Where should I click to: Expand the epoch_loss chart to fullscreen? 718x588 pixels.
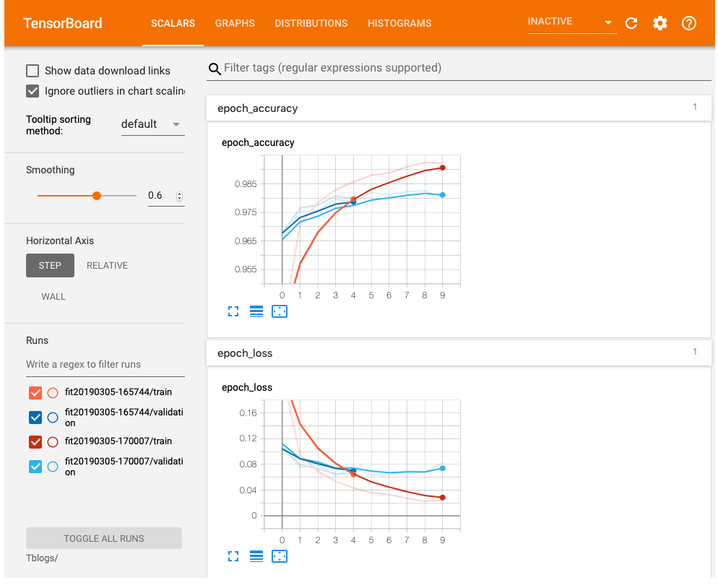[x=233, y=556]
